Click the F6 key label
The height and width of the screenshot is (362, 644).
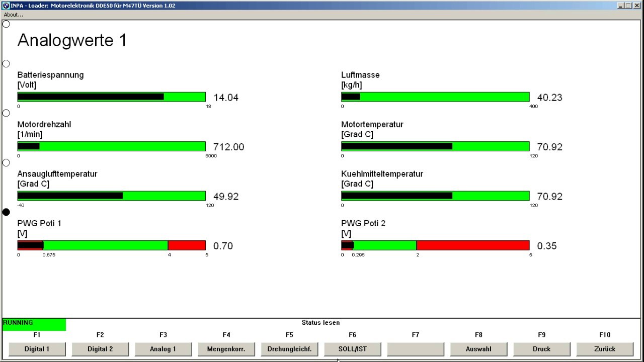click(352, 335)
